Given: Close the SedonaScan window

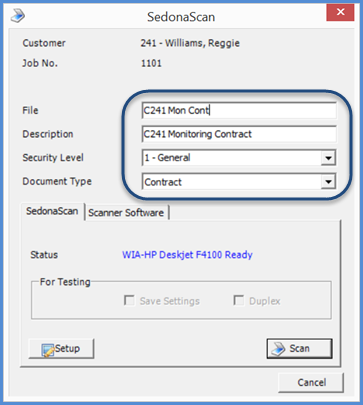Looking at the screenshot, I should click(x=340, y=13).
